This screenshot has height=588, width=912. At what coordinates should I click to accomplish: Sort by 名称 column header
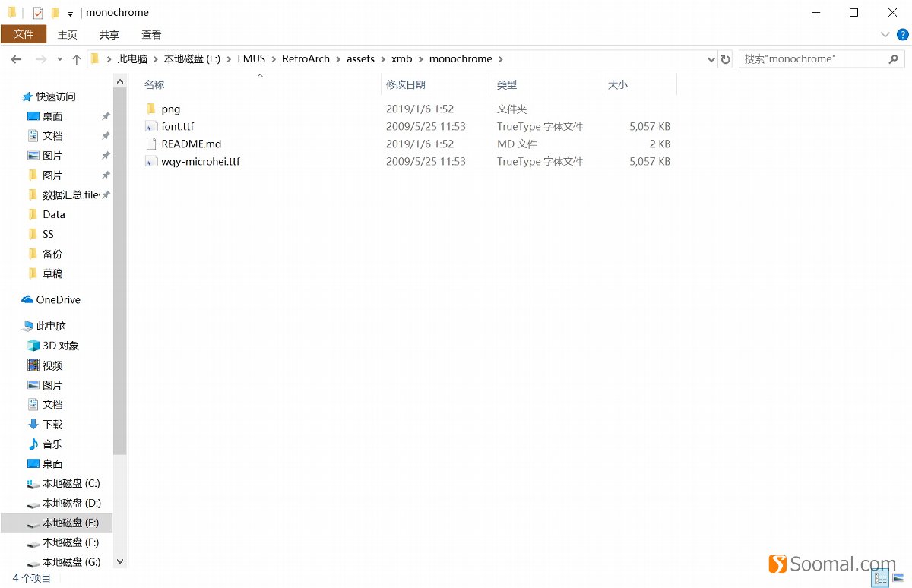pyautogui.click(x=259, y=84)
